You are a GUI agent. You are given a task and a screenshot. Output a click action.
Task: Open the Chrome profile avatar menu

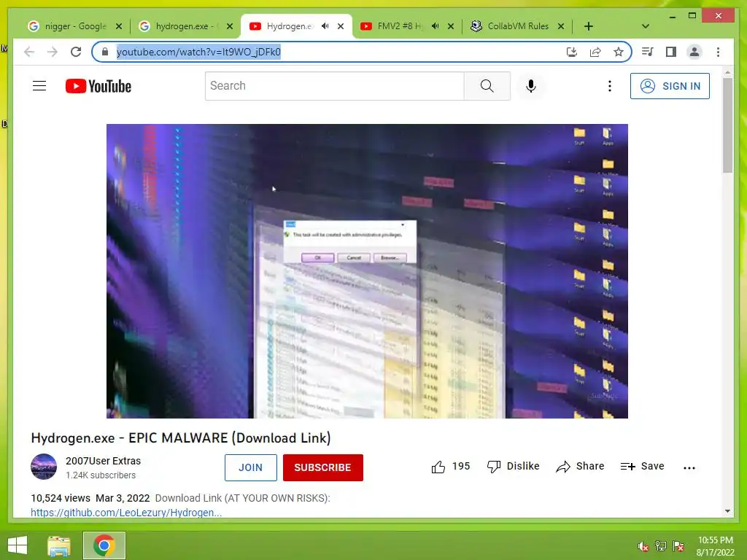click(694, 52)
